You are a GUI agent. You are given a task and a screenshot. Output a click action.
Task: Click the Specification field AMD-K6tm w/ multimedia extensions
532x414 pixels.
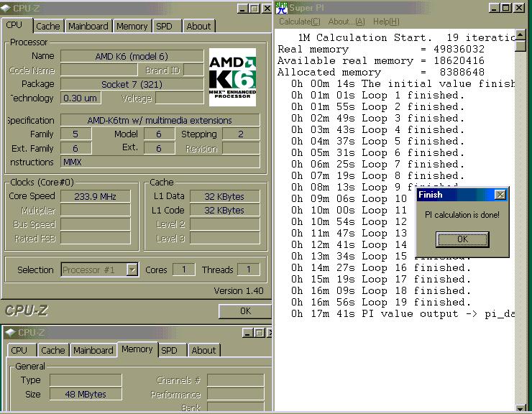[160, 120]
